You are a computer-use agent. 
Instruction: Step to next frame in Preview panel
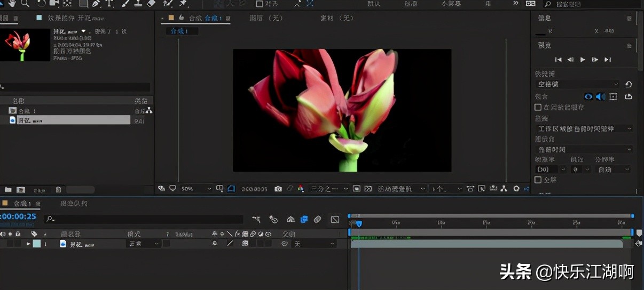click(595, 60)
